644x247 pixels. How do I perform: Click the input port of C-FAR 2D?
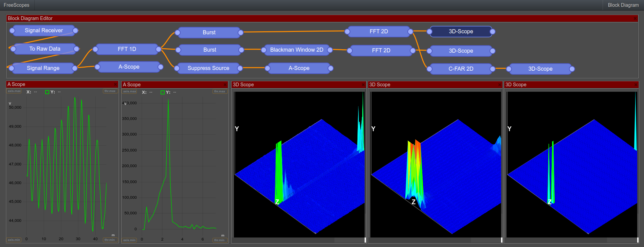429,69
